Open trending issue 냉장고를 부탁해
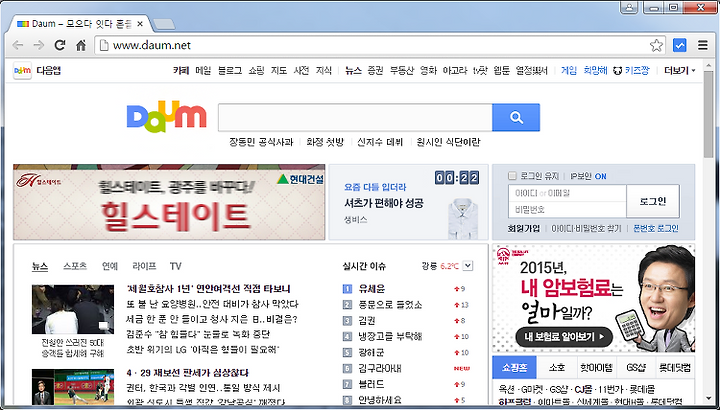Image resolution: width=720 pixels, height=410 pixels. coord(390,337)
